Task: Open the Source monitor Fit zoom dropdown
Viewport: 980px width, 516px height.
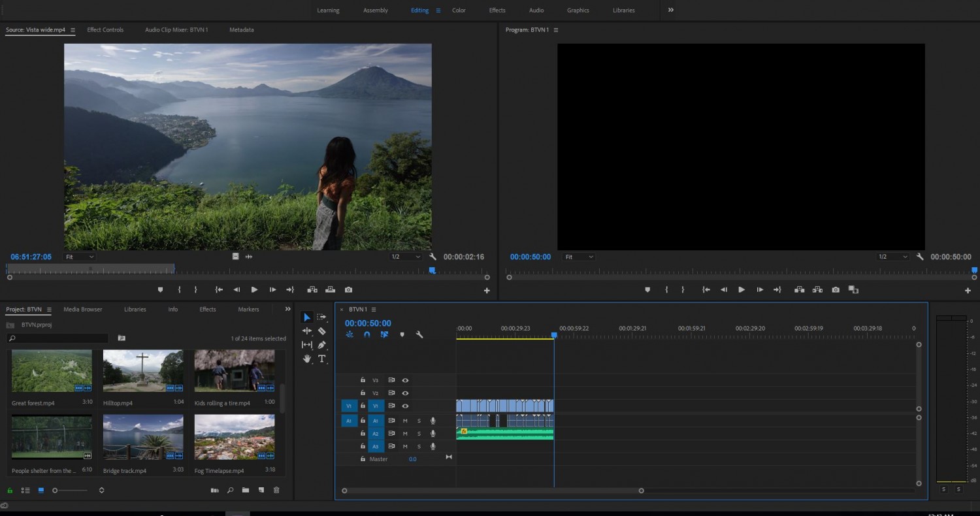Action: tap(80, 257)
